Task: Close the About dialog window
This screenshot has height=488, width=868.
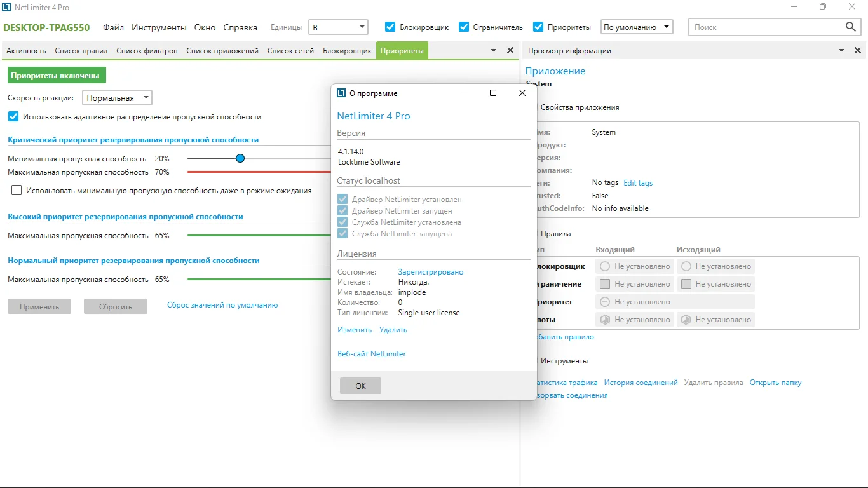Action: tap(522, 93)
